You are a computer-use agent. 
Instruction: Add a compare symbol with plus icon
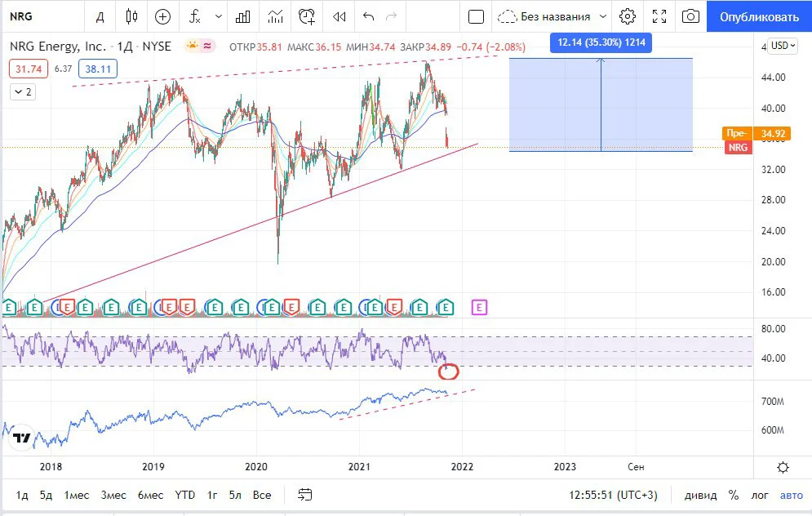[x=162, y=16]
